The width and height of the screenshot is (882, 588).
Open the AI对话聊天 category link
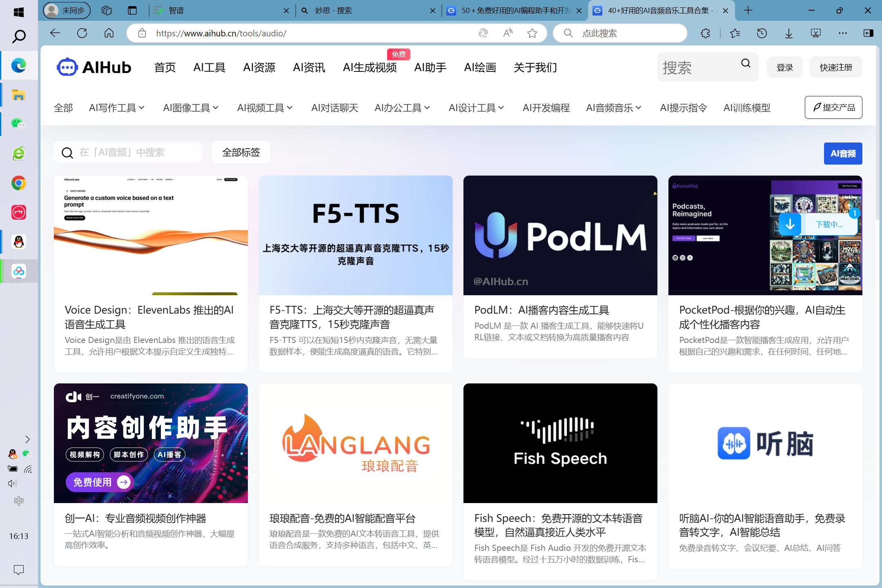click(335, 108)
